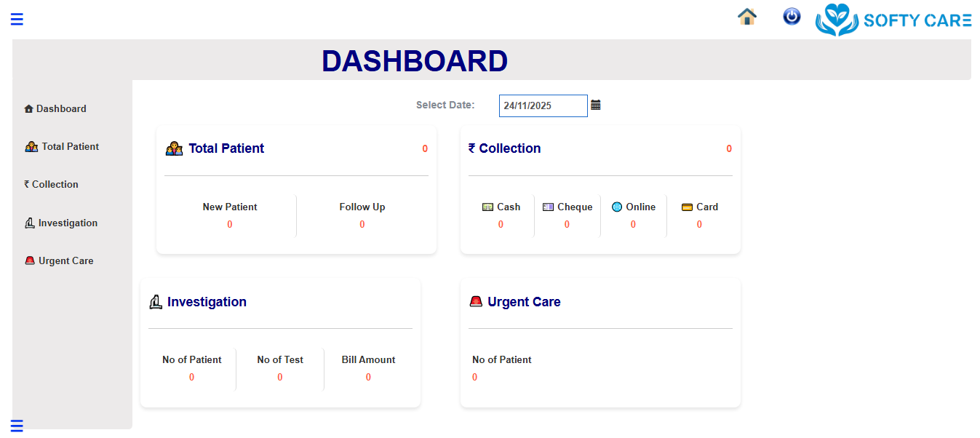This screenshot has height=438, width=980.
Task: Open Urgent Care in the sidebar
Action: tap(60, 260)
